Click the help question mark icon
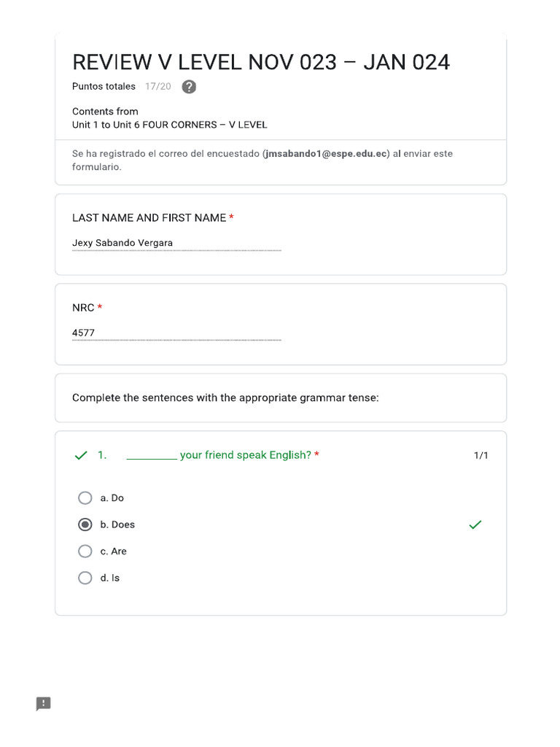This screenshot has height=747, width=560. point(189,87)
